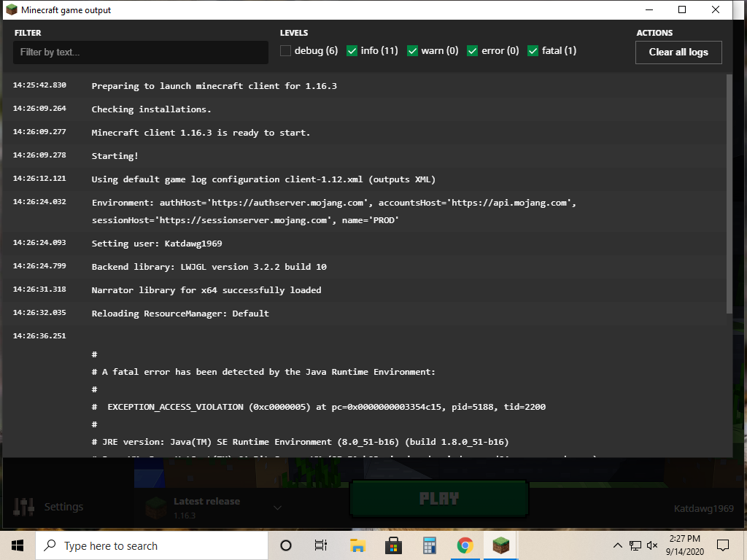Maximize the Minecraft game output window
The image size is (747, 560).
682,9
